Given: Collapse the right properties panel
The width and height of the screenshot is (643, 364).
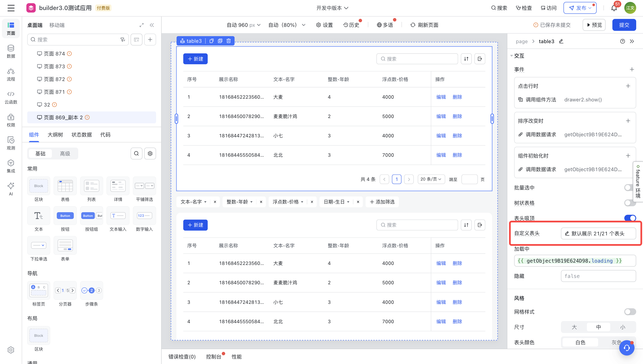Looking at the screenshot, I should point(632,41).
